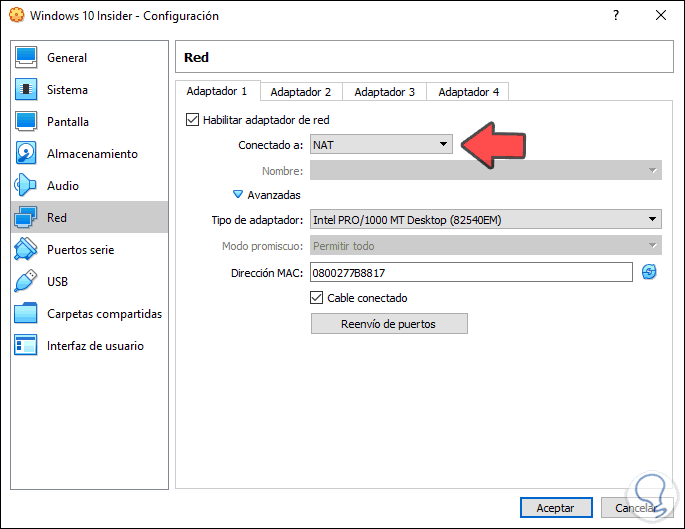Open the Audio speaker icon
This screenshot has height=529, width=685.
coord(27,185)
